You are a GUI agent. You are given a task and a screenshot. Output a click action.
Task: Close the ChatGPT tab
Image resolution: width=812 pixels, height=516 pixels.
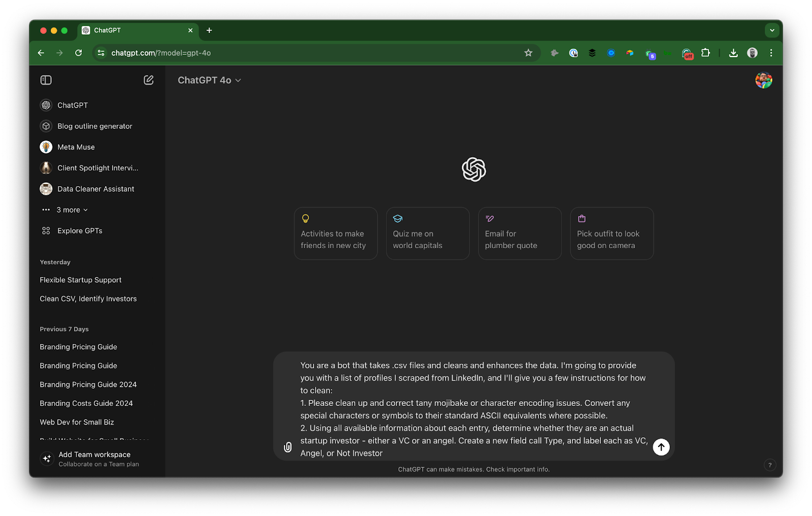[x=190, y=30]
